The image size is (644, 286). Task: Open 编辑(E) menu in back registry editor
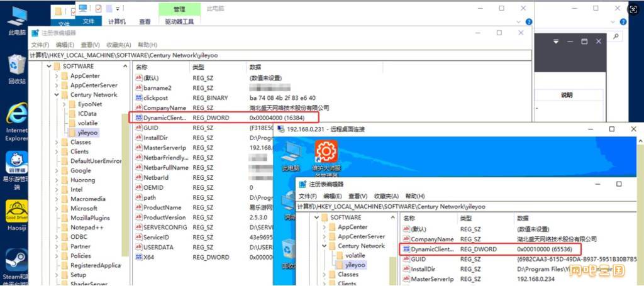pyautogui.click(x=65, y=45)
